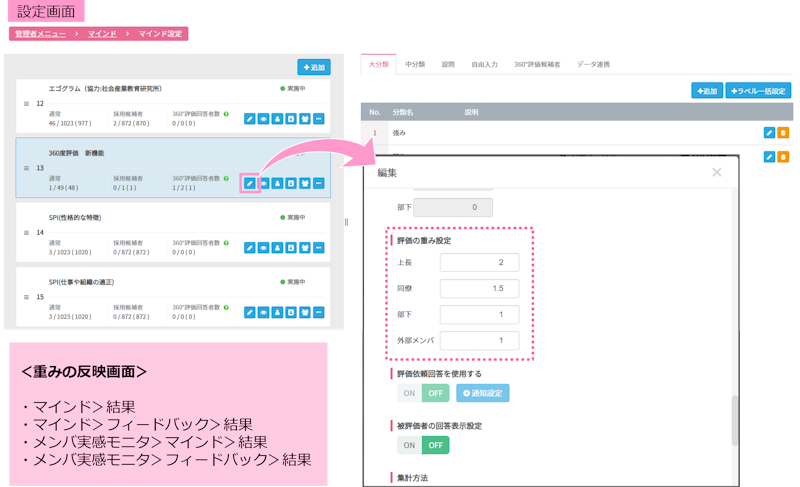This screenshot has width=800, height=487.
Task: Switch to the 設問 tab
Action: (x=448, y=64)
